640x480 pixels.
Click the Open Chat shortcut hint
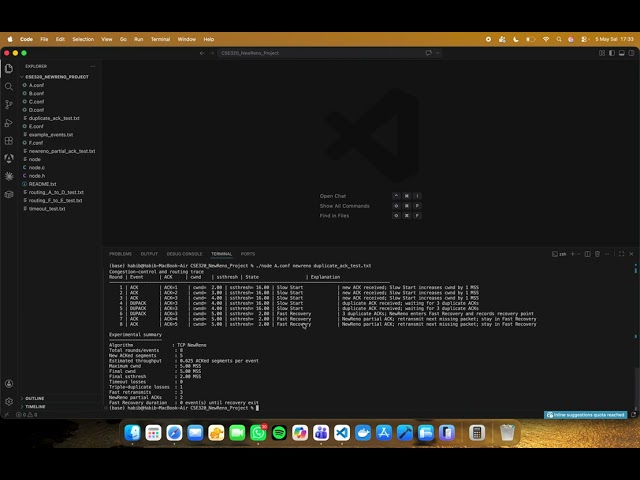tap(333, 196)
